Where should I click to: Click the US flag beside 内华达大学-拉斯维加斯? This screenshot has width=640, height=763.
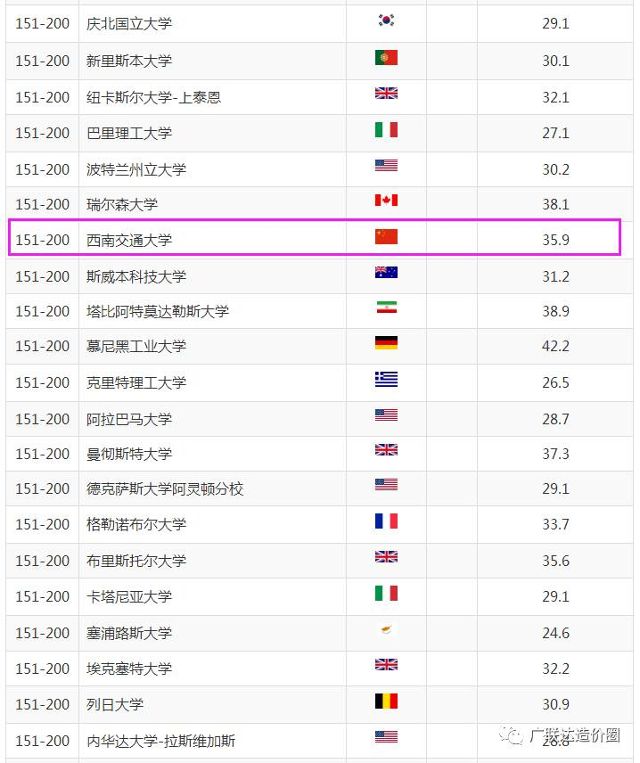(386, 737)
